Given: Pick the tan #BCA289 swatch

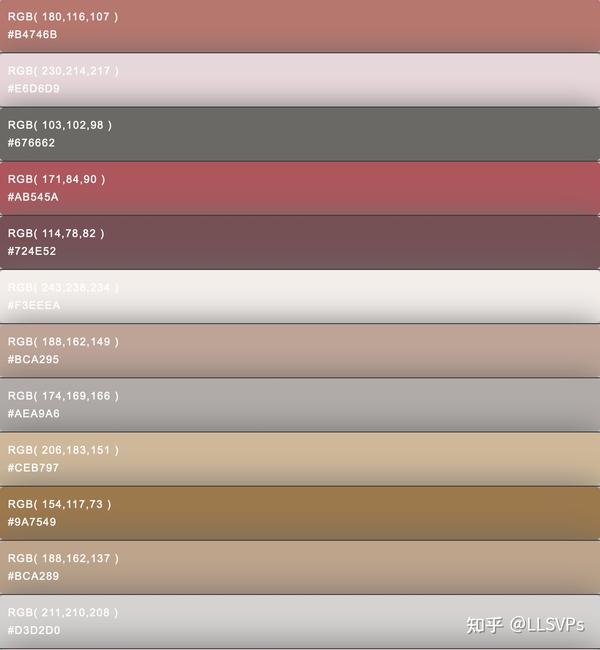Looking at the screenshot, I should [300, 567].
